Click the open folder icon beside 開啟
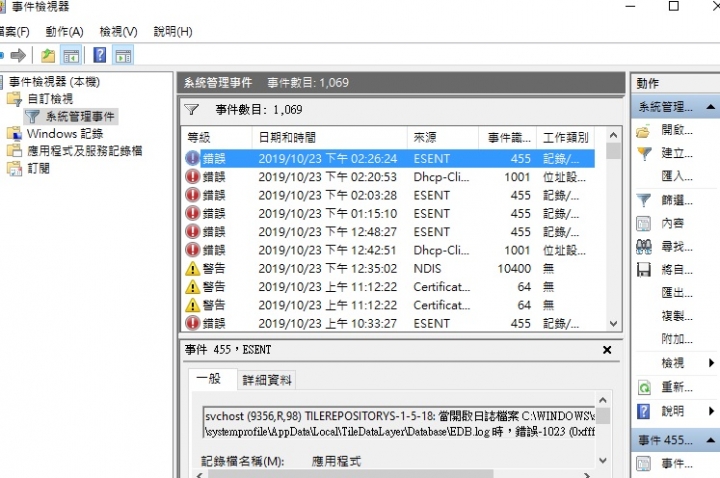The width and height of the screenshot is (720, 478). (643, 132)
